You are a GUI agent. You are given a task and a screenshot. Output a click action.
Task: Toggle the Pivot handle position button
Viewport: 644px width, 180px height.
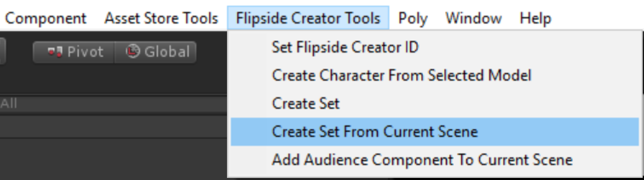point(74,52)
